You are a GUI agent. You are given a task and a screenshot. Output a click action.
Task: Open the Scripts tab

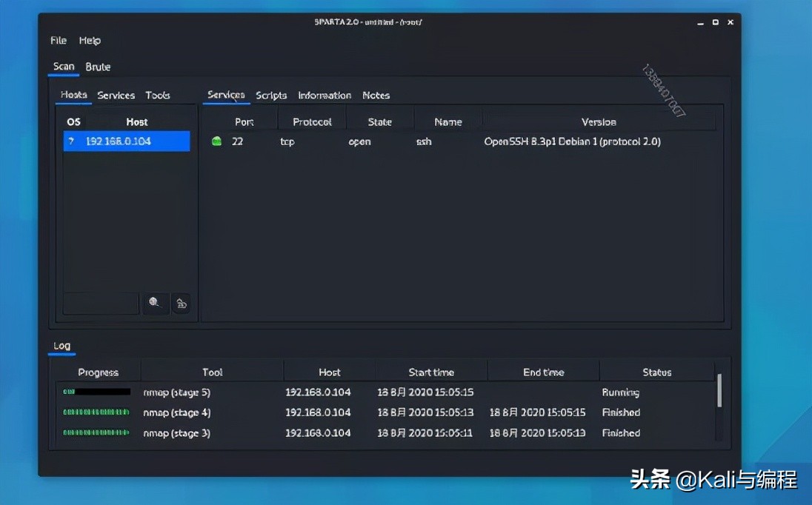point(271,96)
